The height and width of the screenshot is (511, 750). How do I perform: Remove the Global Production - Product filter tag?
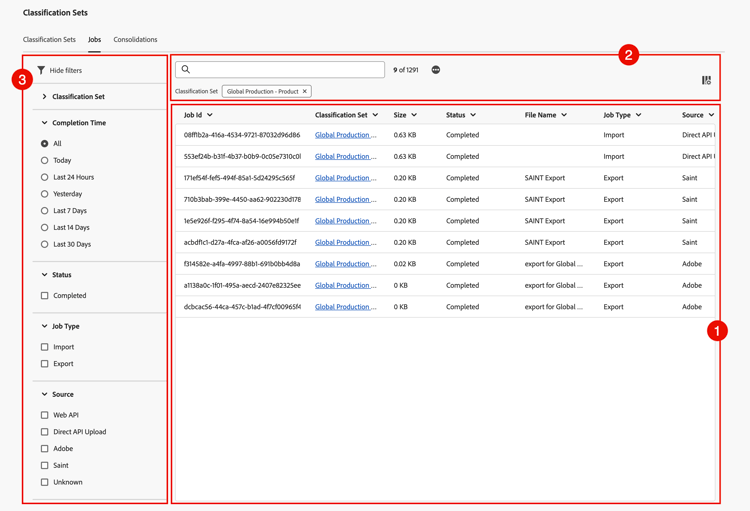point(305,91)
